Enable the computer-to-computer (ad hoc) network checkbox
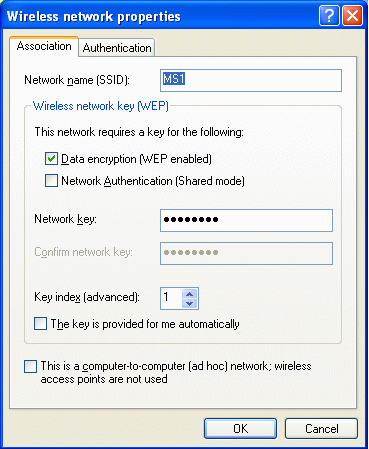This screenshot has width=369, height=449. point(30,366)
